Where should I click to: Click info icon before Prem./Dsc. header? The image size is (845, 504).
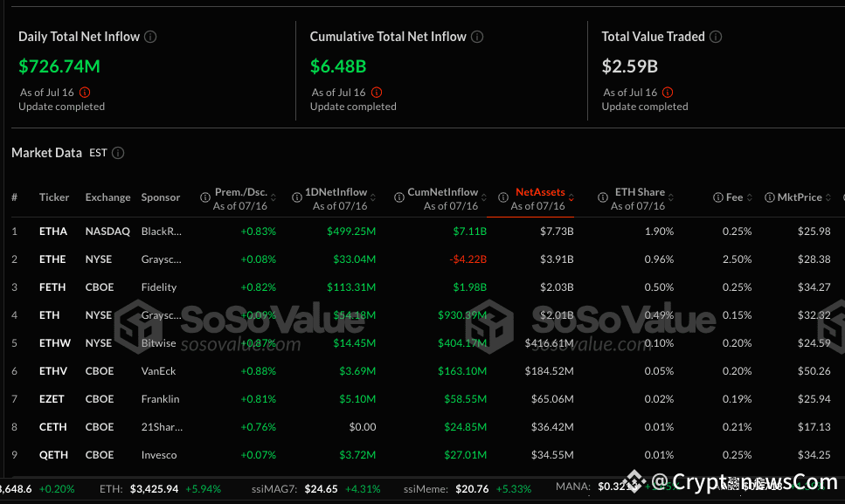204,197
